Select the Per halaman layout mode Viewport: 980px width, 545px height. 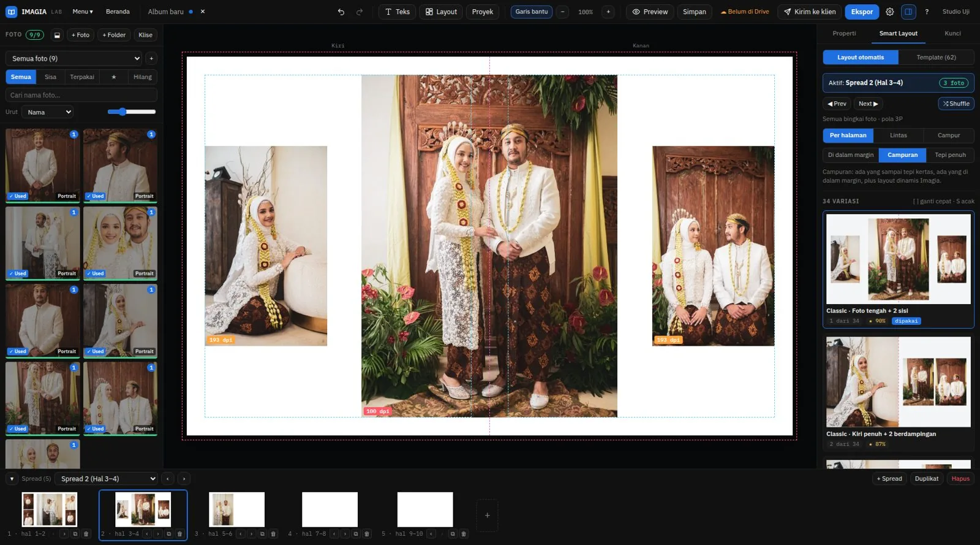pos(848,135)
